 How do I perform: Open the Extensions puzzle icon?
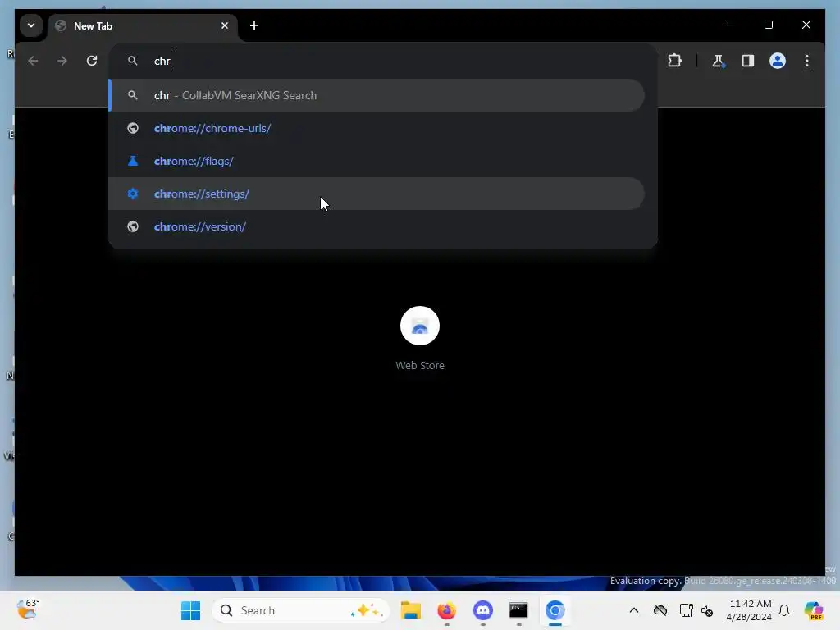tap(674, 61)
